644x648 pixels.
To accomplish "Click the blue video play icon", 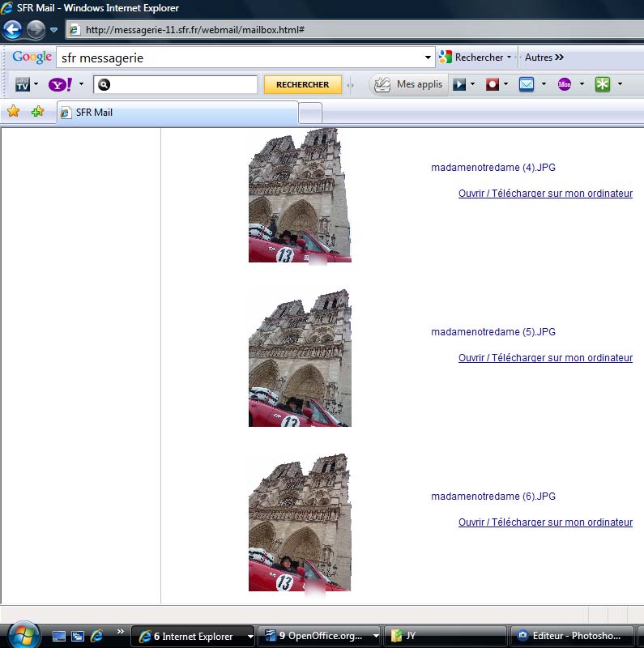I will click(x=458, y=84).
